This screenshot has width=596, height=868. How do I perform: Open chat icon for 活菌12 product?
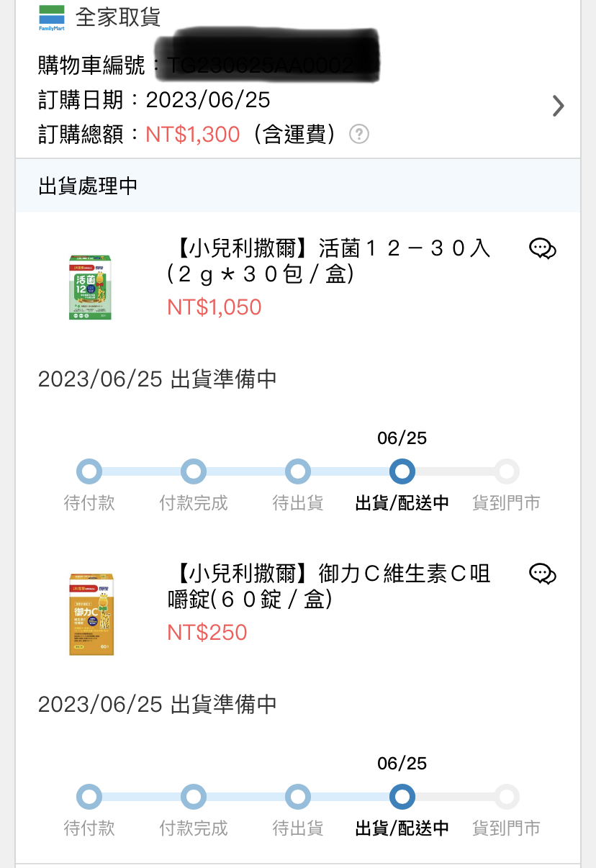[543, 249]
